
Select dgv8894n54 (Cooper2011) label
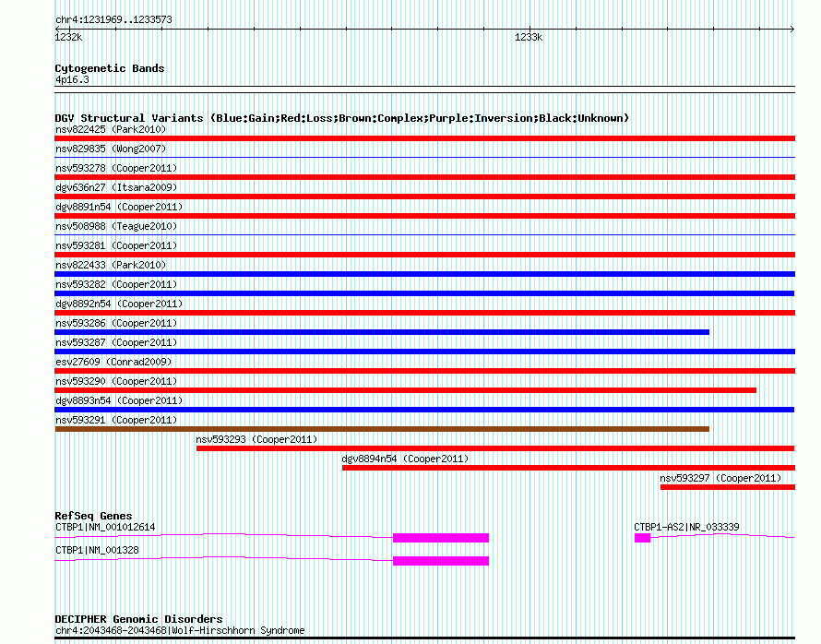[405, 459]
